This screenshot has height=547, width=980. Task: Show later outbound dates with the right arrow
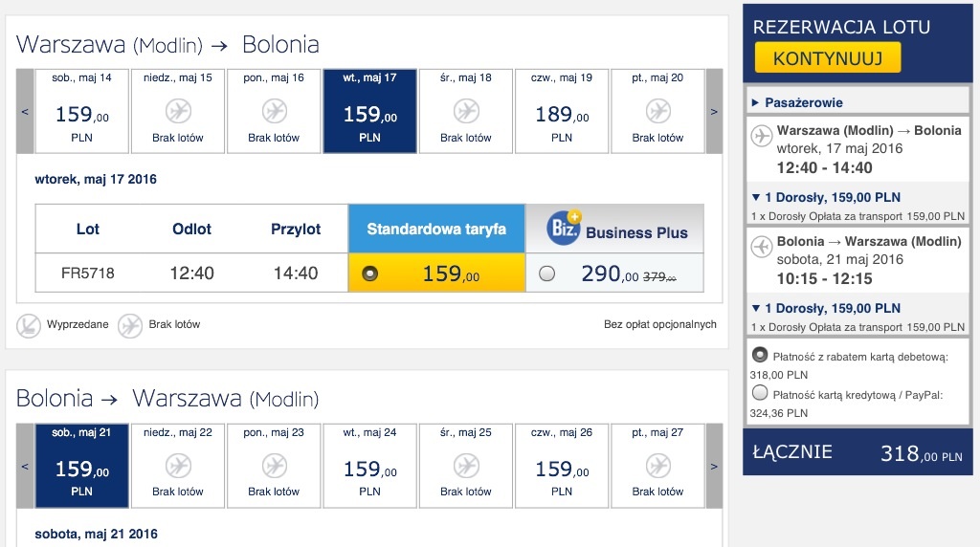(x=714, y=111)
